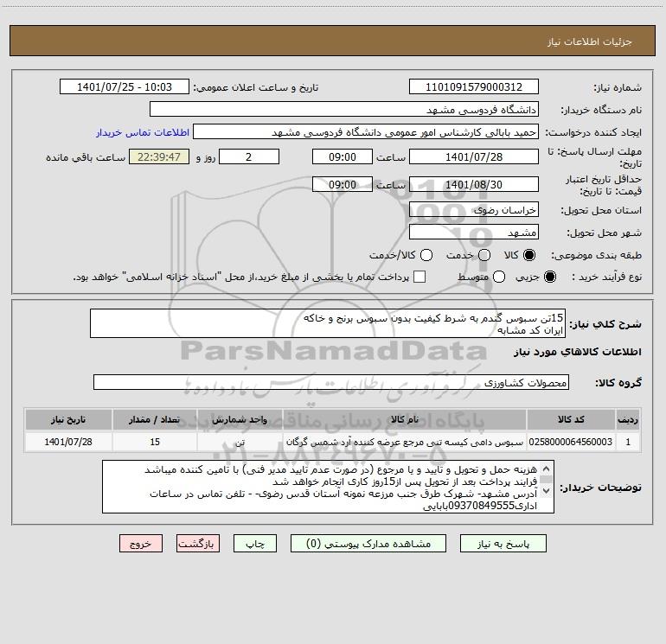
Task: Click column header ردیف
Action: click(x=628, y=419)
